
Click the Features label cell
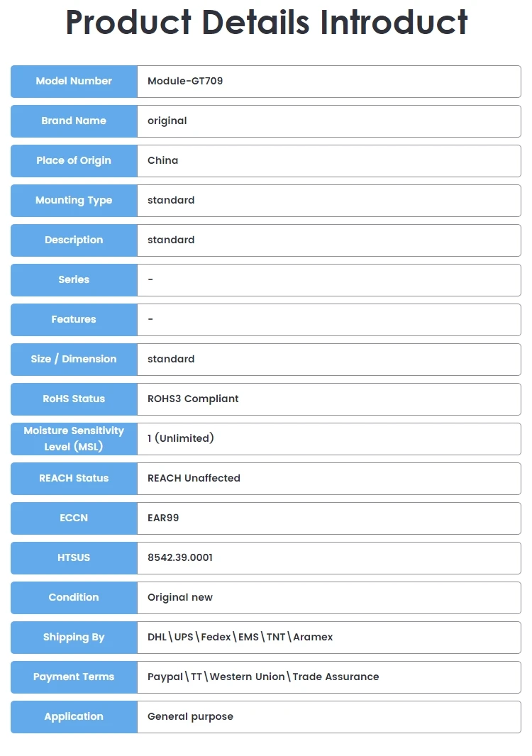[x=74, y=320]
